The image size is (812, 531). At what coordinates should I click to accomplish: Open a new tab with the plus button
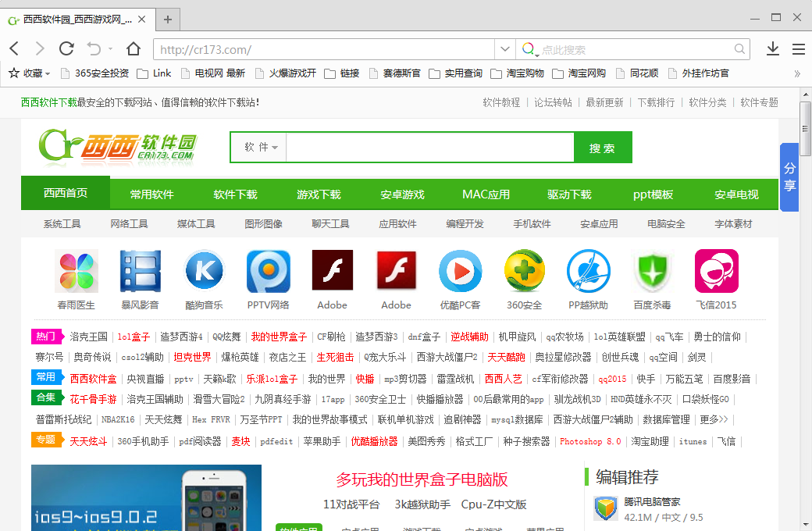pyautogui.click(x=167, y=20)
